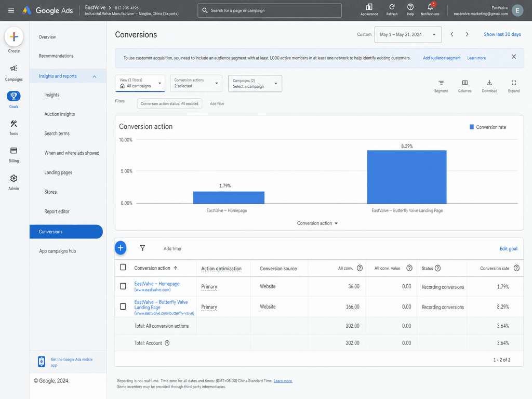The image size is (532, 399).
Task: Open help for Conversion rate column
Action: click(x=516, y=268)
